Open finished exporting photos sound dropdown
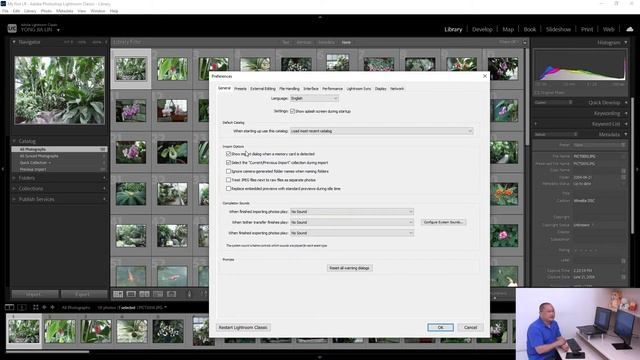 click(351, 233)
